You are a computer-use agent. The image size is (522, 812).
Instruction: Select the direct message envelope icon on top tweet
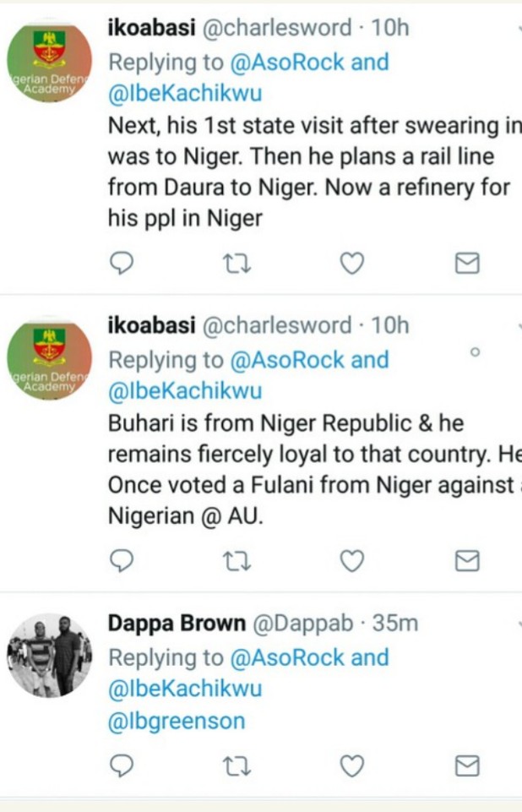coord(465,264)
